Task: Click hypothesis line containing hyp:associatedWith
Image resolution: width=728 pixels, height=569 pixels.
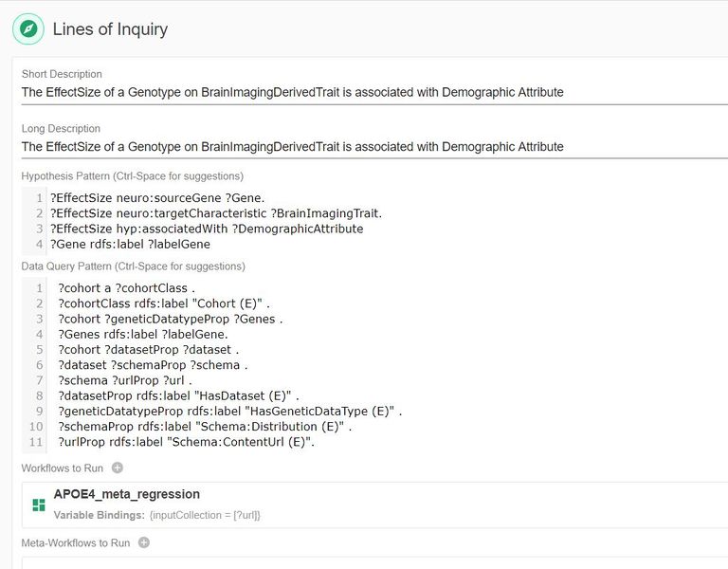Action: pos(206,229)
